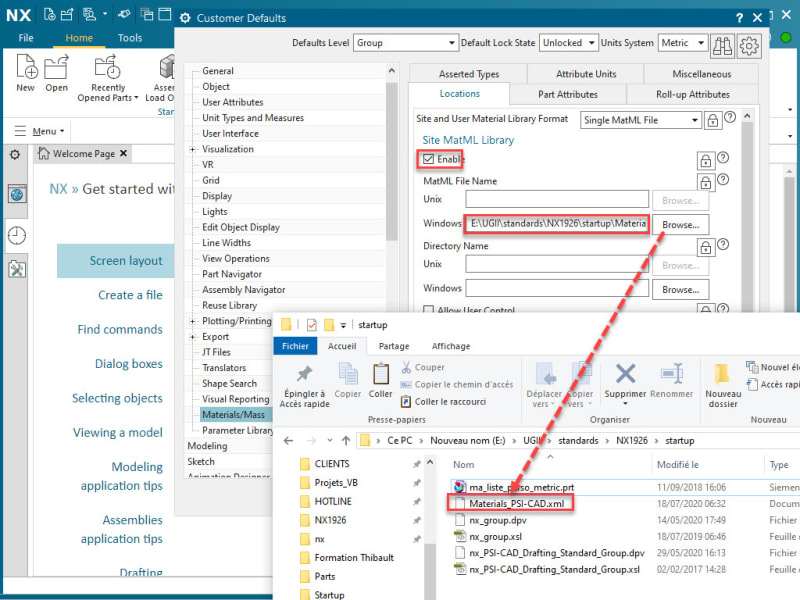The image size is (800, 600).
Task: Toggle the Site MatML Library Enable checkbox
Action: pos(429,159)
